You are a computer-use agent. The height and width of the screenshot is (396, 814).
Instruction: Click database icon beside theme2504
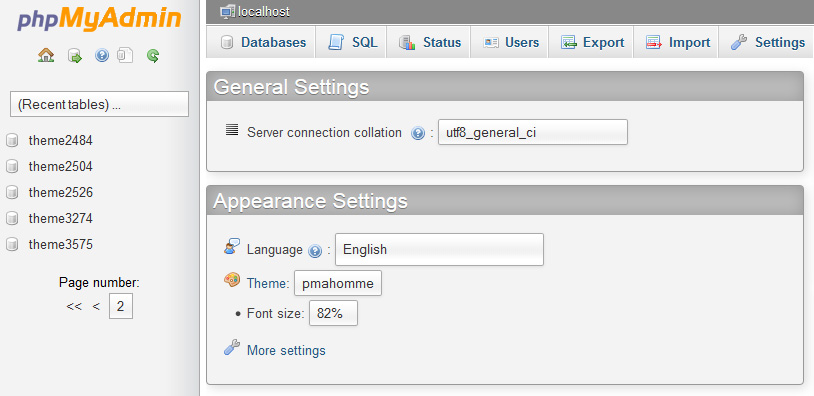pyautogui.click(x=12, y=166)
